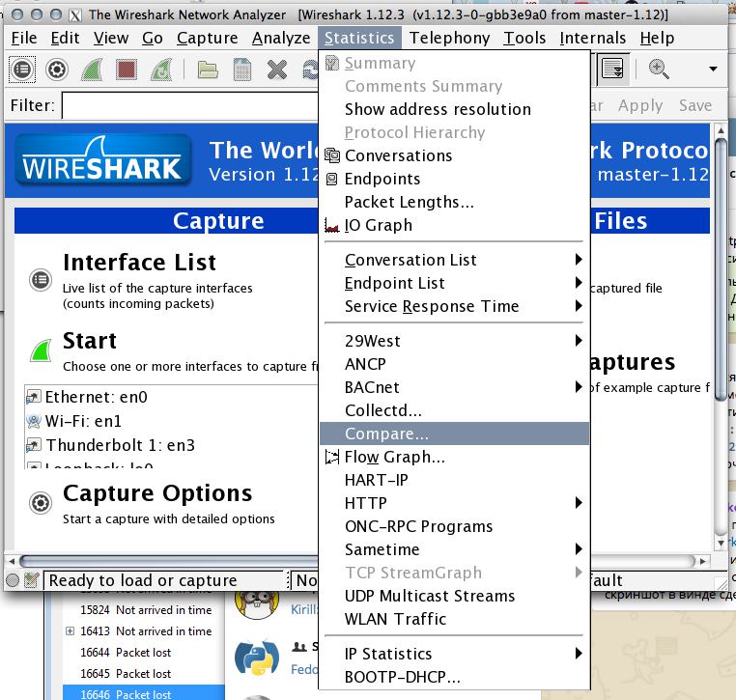This screenshot has width=736, height=700.
Task: Start capture with green shark fin toolbar icon
Action: [92, 70]
